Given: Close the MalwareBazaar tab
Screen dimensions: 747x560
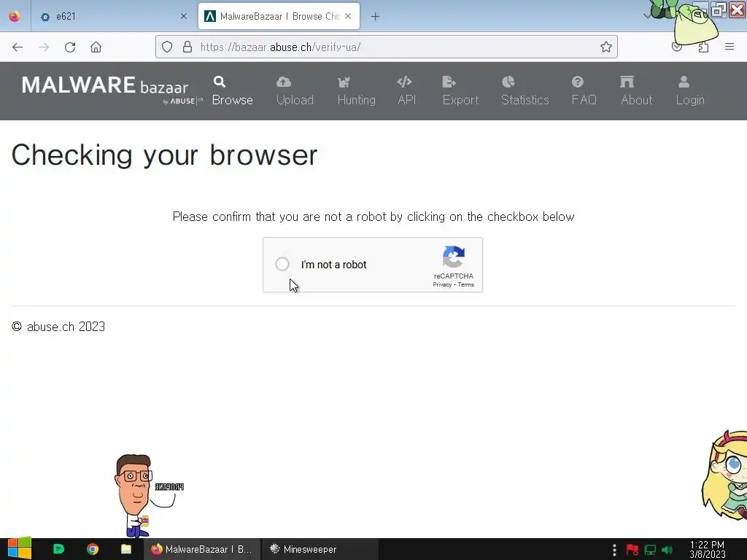Looking at the screenshot, I should [348, 16].
